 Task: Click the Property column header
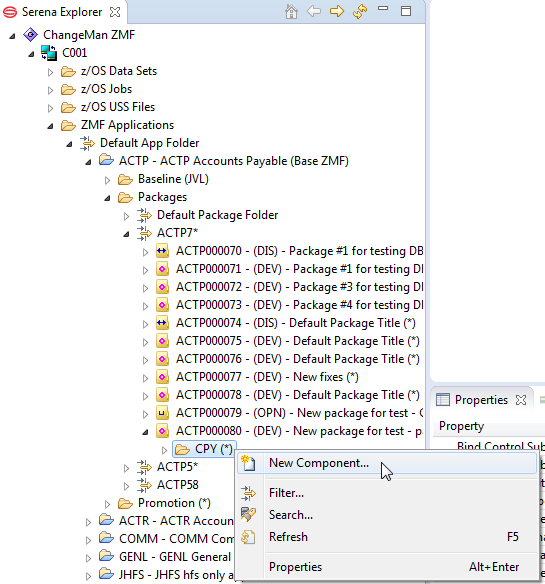click(x=461, y=426)
